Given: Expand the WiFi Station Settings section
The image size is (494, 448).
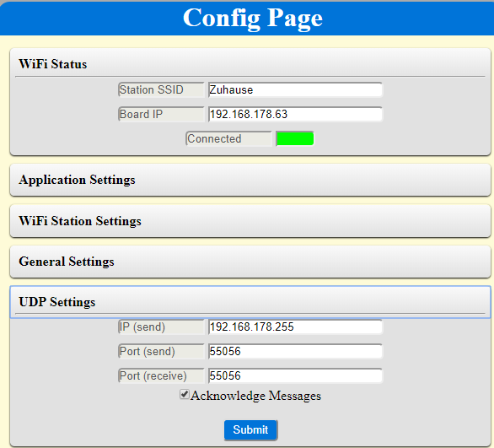Looking at the screenshot, I should point(250,221).
